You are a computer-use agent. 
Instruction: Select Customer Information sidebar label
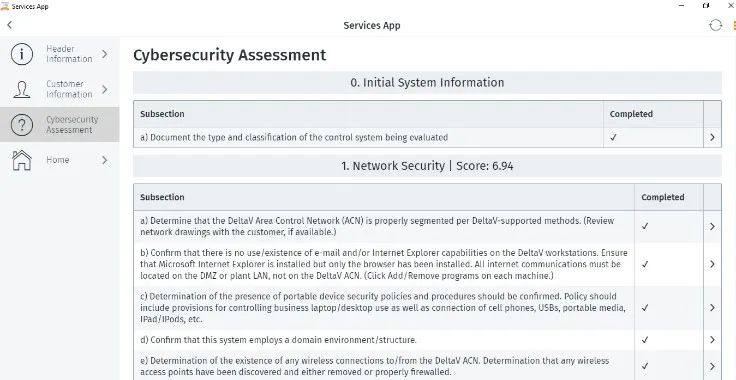(x=69, y=89)
